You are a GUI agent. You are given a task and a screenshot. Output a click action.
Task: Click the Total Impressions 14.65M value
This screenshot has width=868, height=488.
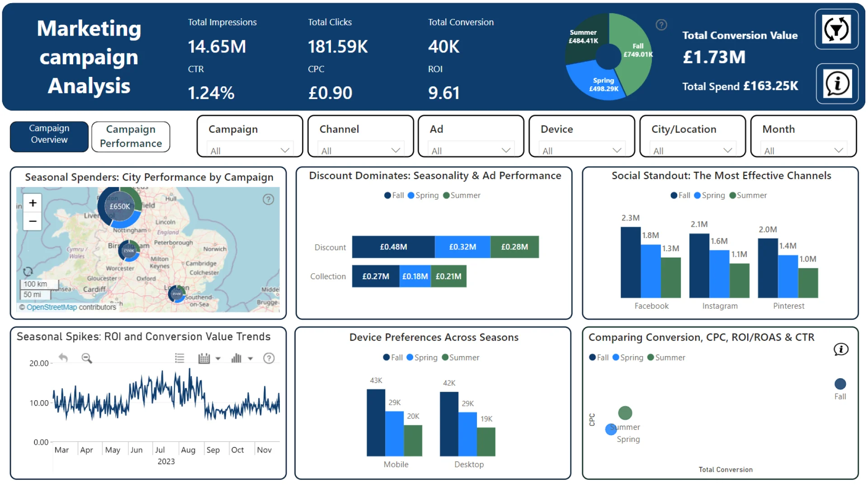217,47
